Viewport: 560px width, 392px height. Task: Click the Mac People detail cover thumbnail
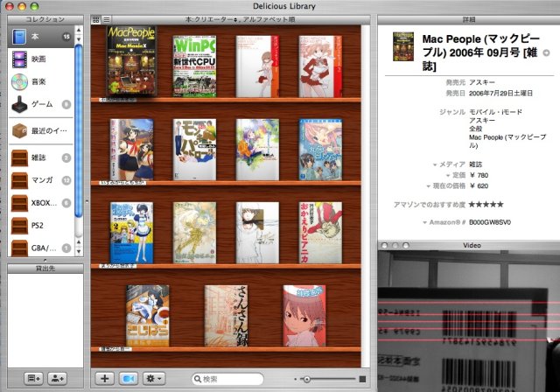pyautogui.click(x=403, y=46)
